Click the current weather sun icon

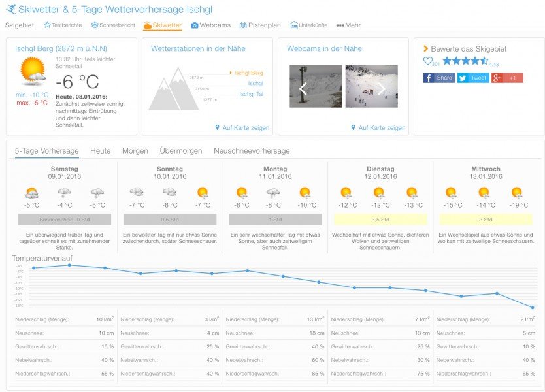coord(33,71)
